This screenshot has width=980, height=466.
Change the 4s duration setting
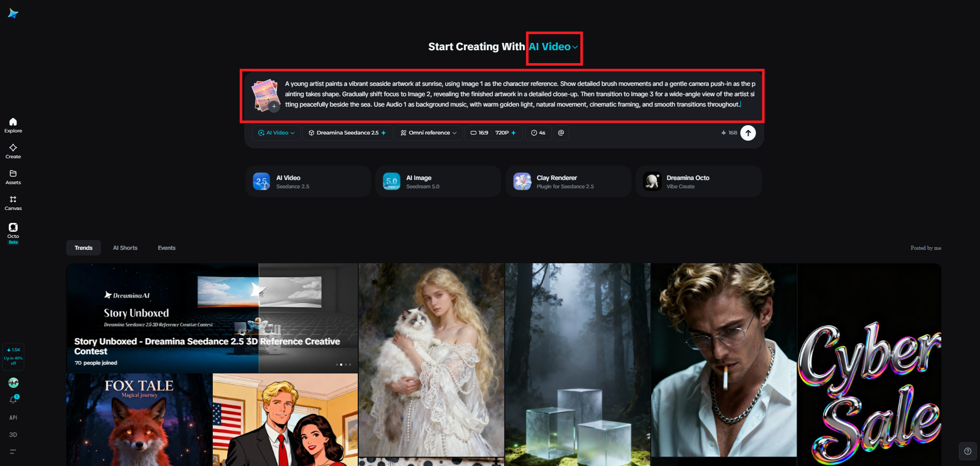[x=538, y=133]
